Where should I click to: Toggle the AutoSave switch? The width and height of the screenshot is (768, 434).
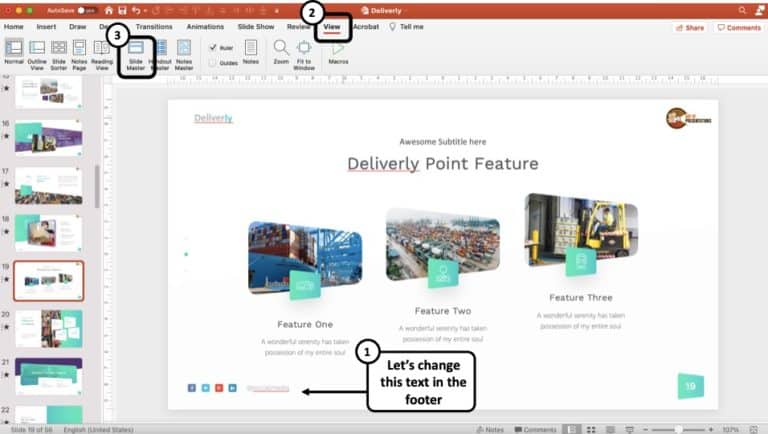pos(86,10)
